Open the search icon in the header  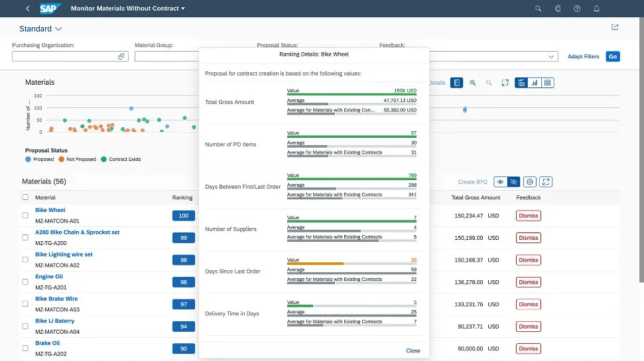pyautogui.click(x=538, y=9)
